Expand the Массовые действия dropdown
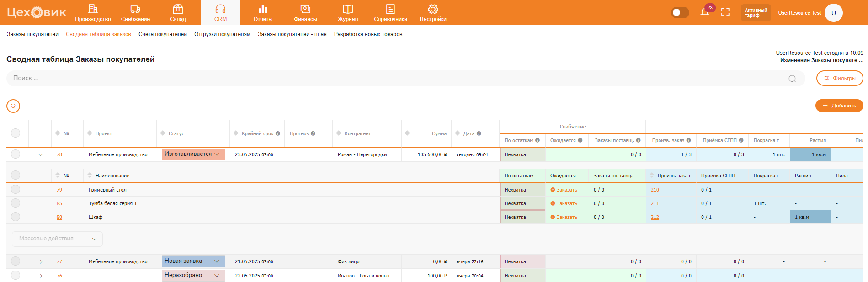Viewport: 868px width, 282px height. tap(57, 239)
